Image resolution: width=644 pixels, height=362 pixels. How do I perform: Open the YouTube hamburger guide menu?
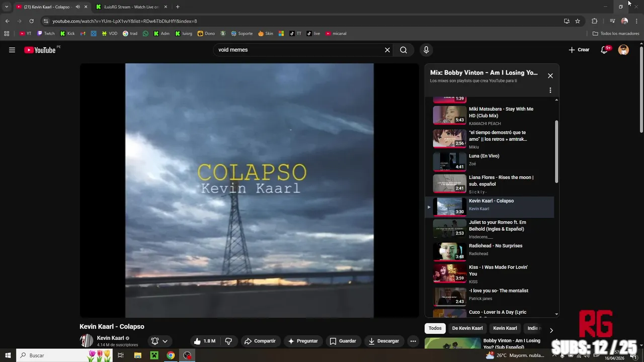tap(12, 50)
